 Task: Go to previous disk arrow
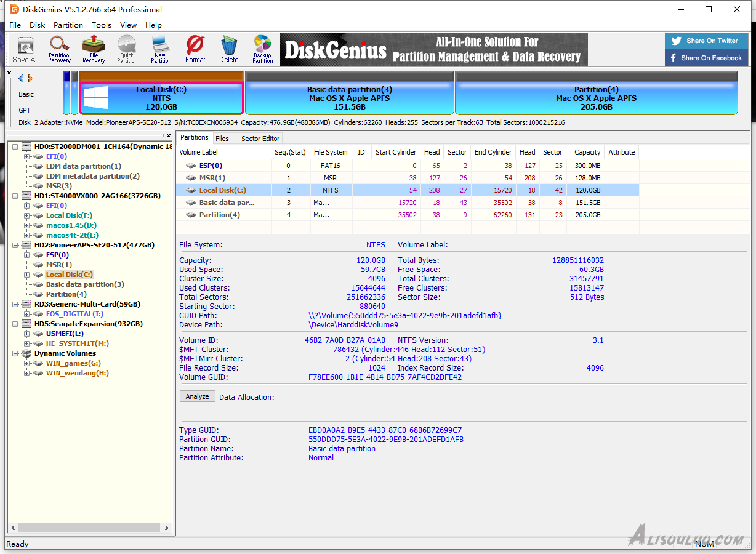coord(21,78)
